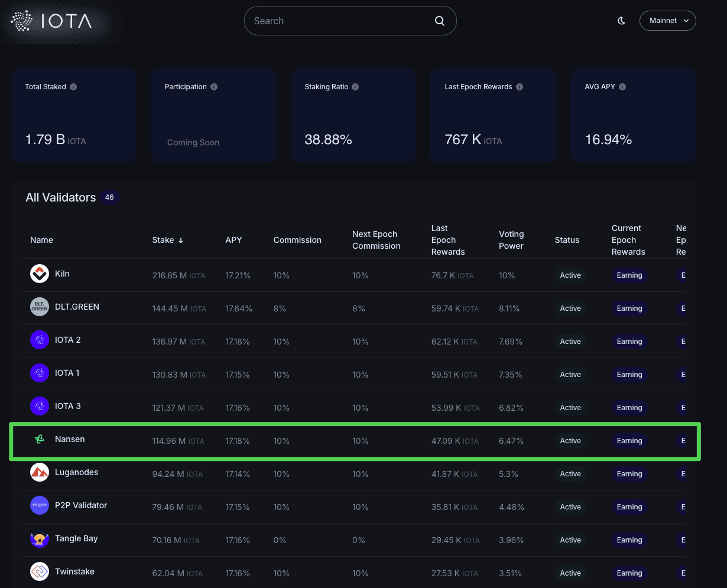Click the Nansen validator logo
727x588 pixels.
pyautogui.click(x=40, y=440)
